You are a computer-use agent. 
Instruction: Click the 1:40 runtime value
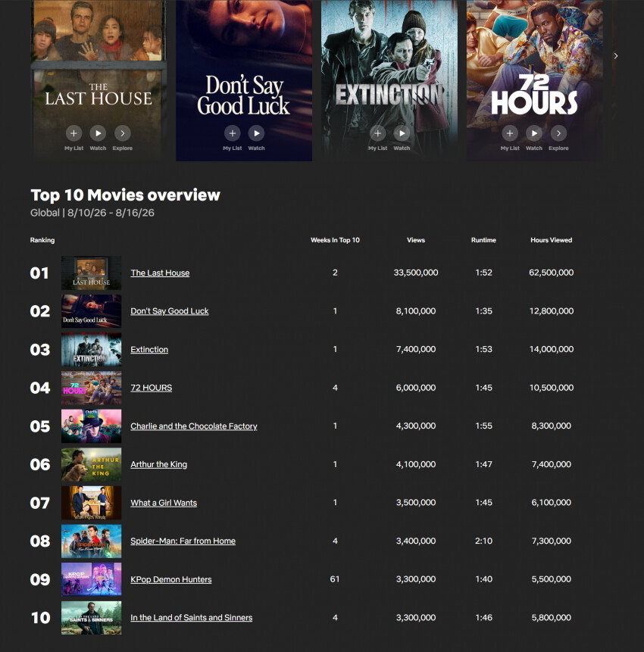tap(483, 579)
